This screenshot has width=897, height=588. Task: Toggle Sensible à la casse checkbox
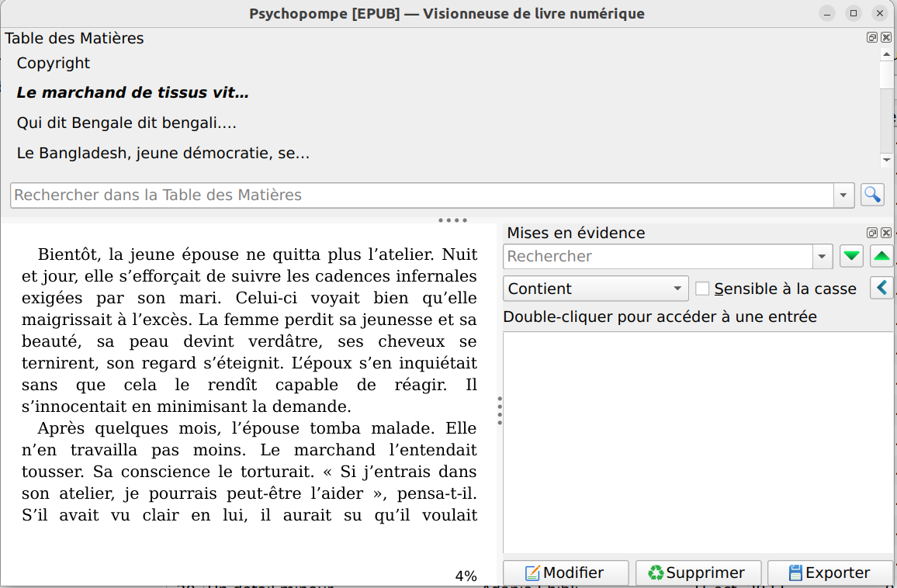702,289
